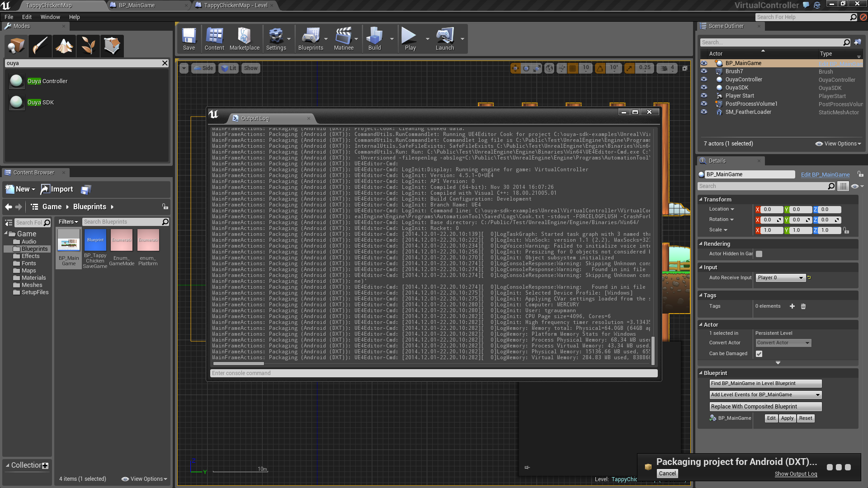Viewport: 868px width, 488px height.
Task: Enable Actor Hidden In Game checkbox
Action: coord(759,254)
